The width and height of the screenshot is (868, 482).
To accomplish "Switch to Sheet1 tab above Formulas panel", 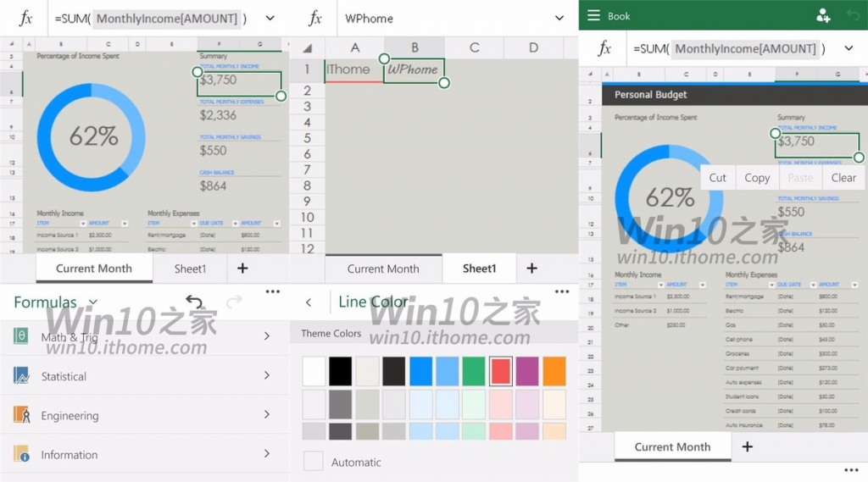I will click(x=190, y=269).
